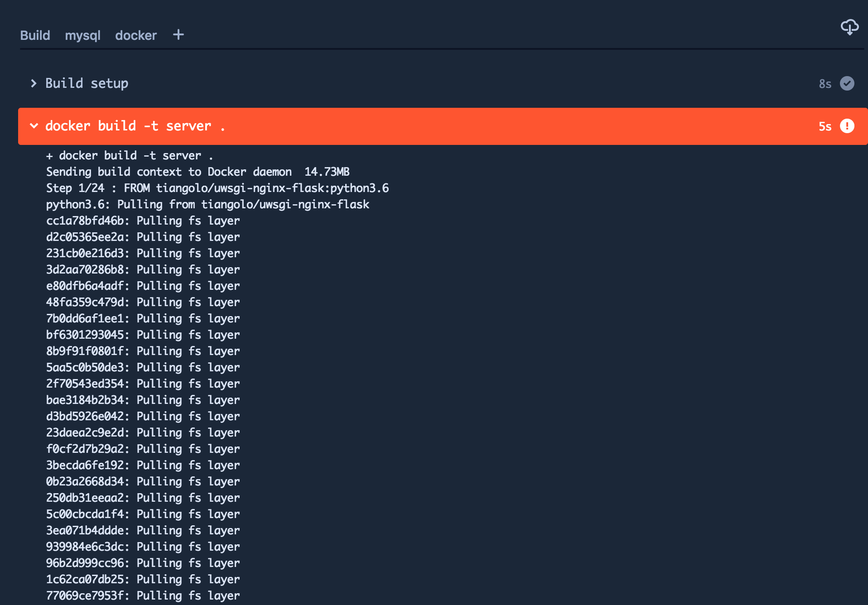
Task: Switch to the Build tab
Action: tap(35, 35)
